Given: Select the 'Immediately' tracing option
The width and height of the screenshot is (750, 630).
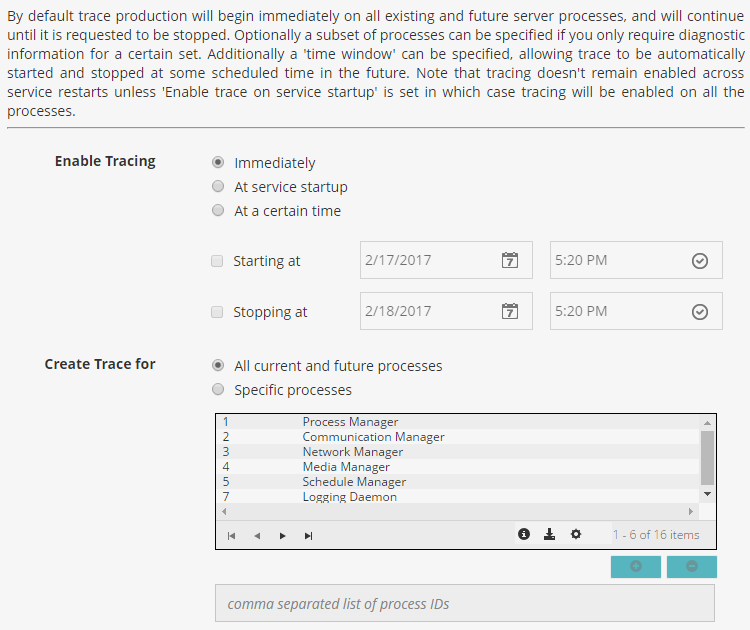Looking at the screenshot, I should coord(218,163).
